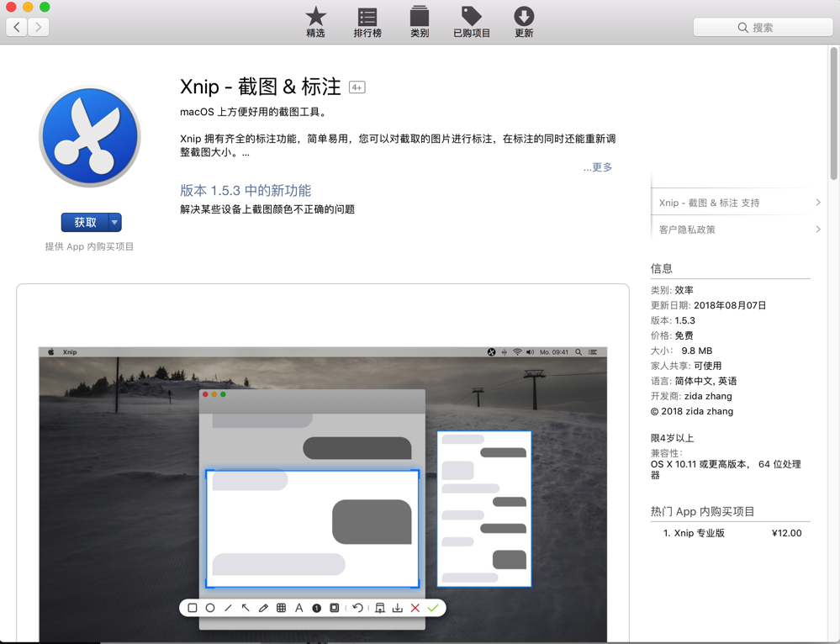Viewport: 840px width, 644px height.
Task: Click Apple logo in screenshot's menu bar
Action: point(51,352)
